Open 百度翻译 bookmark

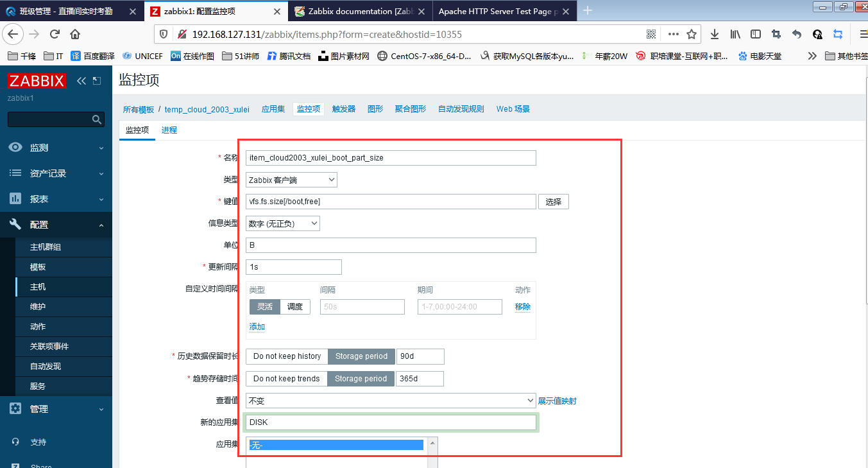pyautogui.click(x=93, y=56)
